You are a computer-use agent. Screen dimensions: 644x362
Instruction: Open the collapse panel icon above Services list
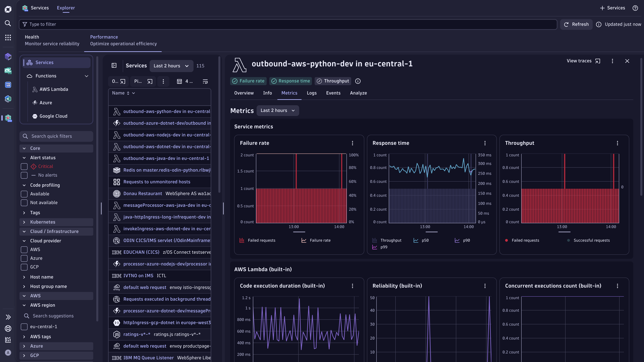tap(114, 66)
